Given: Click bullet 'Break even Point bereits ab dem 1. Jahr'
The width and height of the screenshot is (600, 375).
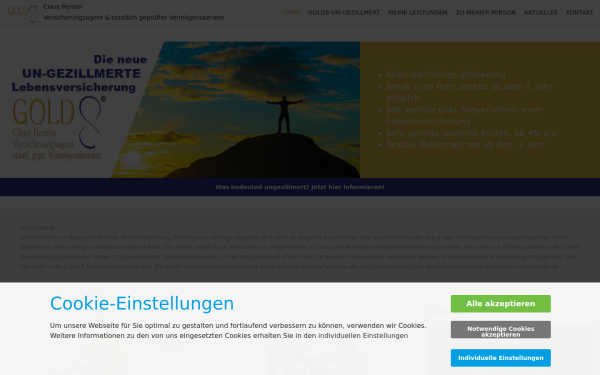Looking at the screenshot, I should point(469,92).
